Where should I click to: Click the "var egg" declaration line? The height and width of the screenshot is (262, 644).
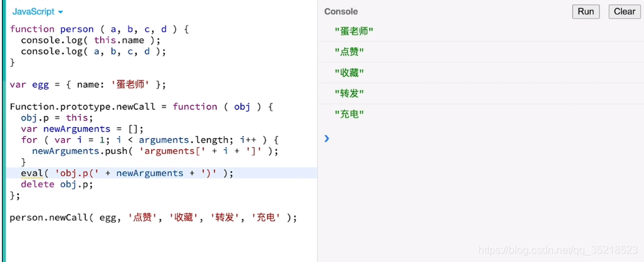click(88, 84)
